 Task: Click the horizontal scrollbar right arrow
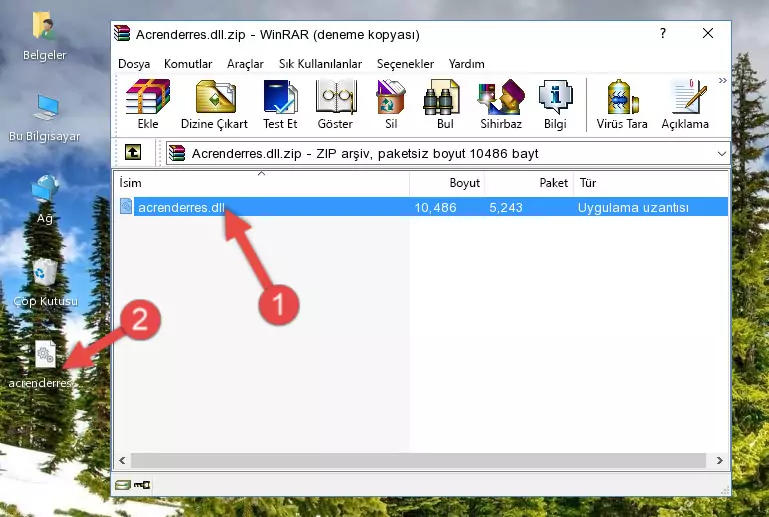point(719,460)
